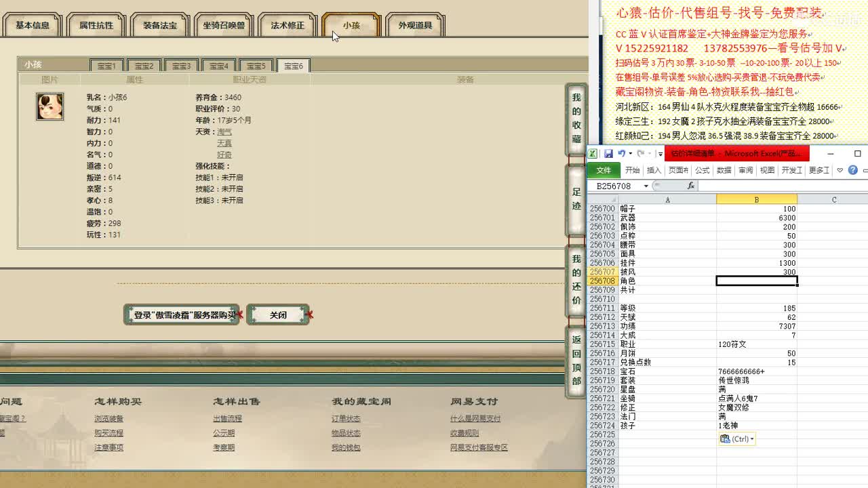Viewport: 868px width, 488px height.
Task: Click the child portrait thumbnail
Action: point(50,106)
